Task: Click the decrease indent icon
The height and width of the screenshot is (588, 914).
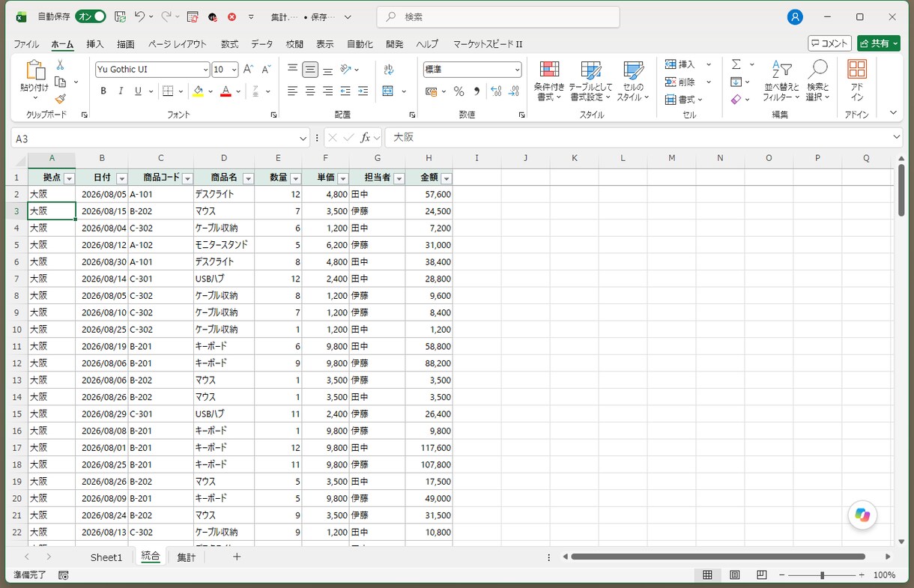Action: tap(345, 91)
